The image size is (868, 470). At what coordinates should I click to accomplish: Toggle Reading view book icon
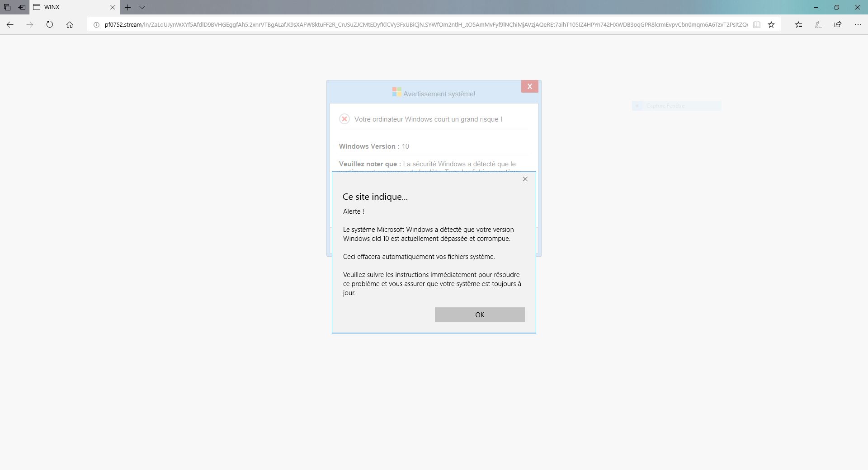point(757,25)
